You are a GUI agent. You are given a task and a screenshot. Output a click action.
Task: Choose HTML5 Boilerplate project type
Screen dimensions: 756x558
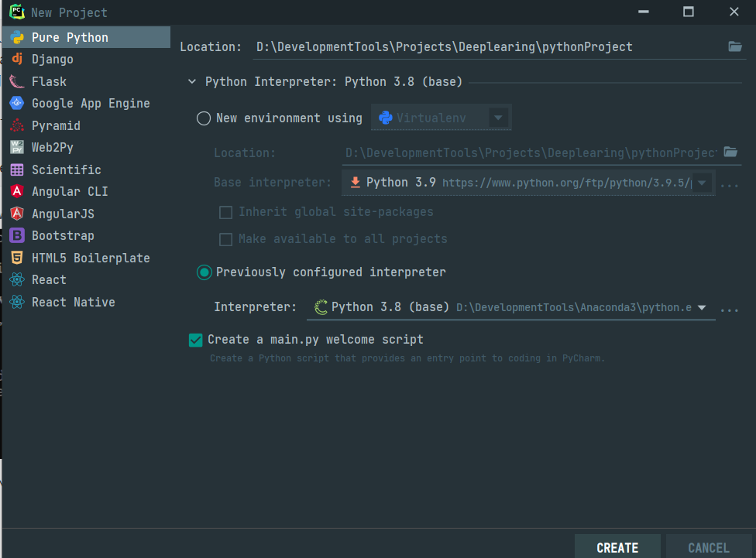[x=86, y=258]
